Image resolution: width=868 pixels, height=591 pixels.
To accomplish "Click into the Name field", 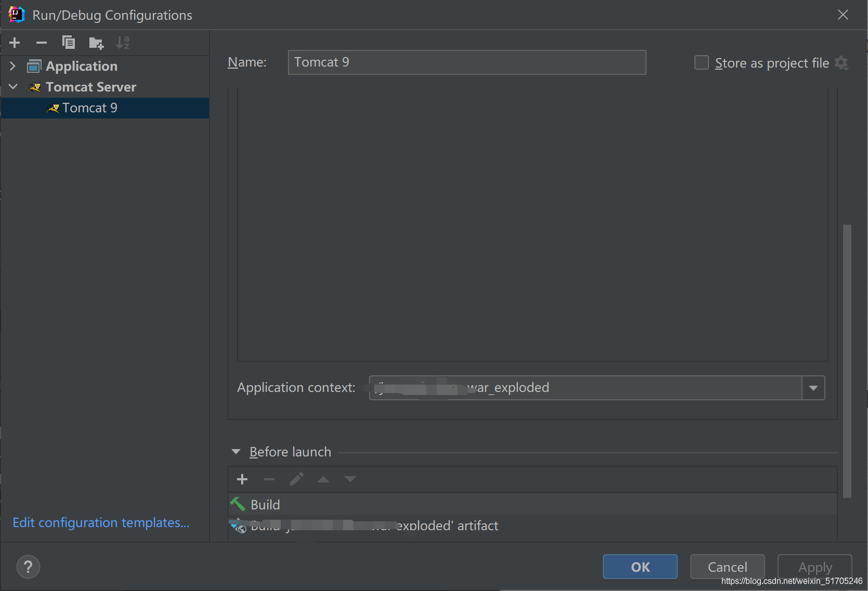I will [467, 62].
